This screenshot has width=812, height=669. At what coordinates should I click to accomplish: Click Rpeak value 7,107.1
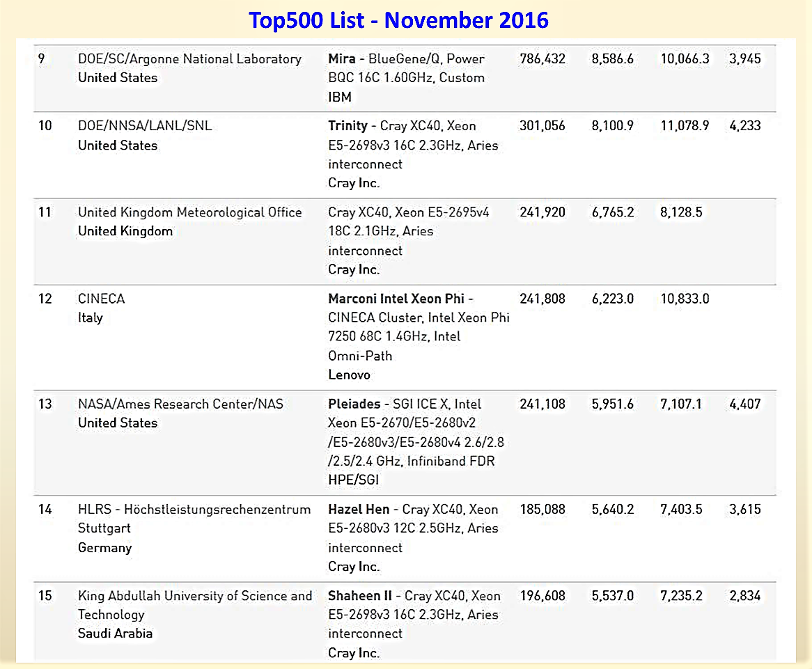681,403
